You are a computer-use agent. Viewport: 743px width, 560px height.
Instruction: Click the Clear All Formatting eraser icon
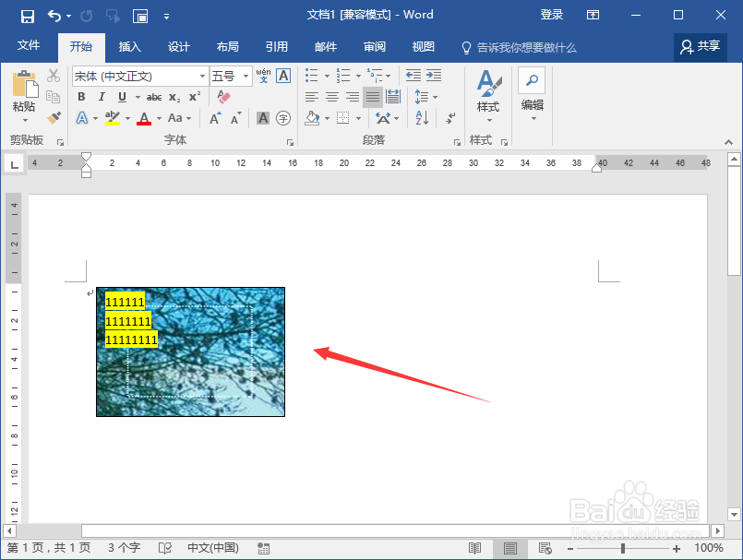pos(223,96)
